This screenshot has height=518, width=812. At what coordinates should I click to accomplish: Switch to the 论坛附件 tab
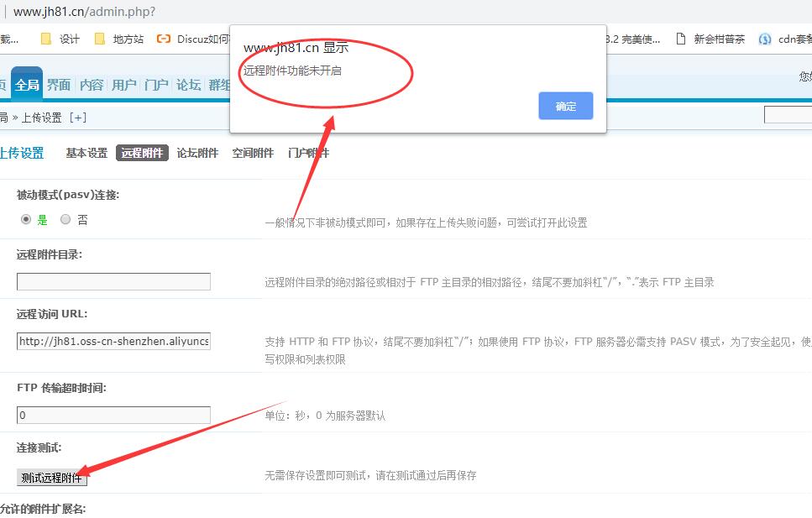coord(197,153)
